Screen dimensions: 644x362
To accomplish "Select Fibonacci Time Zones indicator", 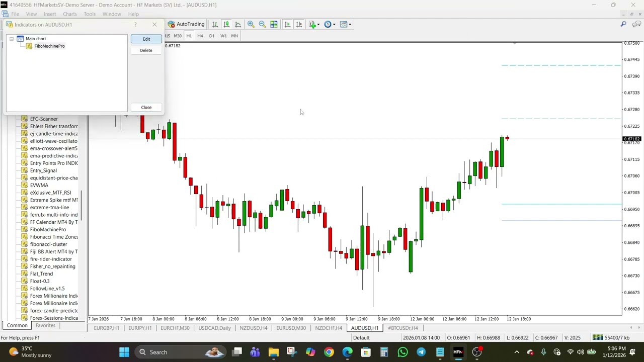I will pyautogui.click(x=54, y=237).
